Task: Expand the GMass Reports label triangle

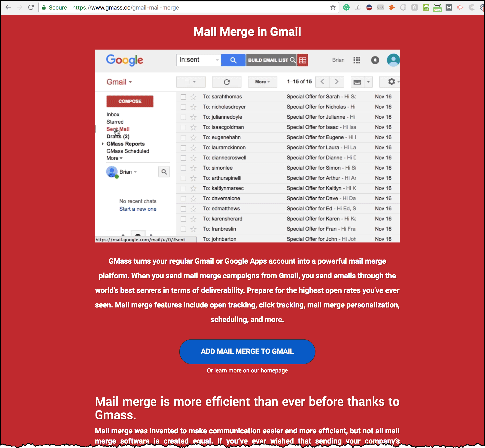Action: [103, 144]
